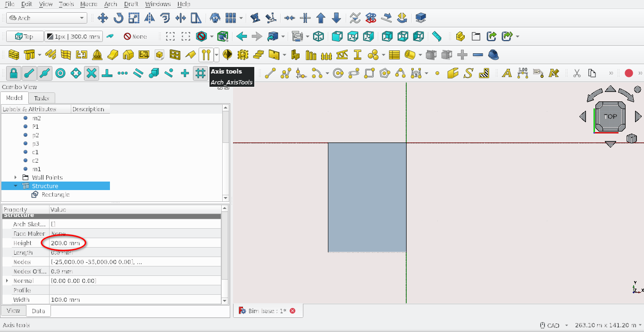Click the None autogroup button

134,36
